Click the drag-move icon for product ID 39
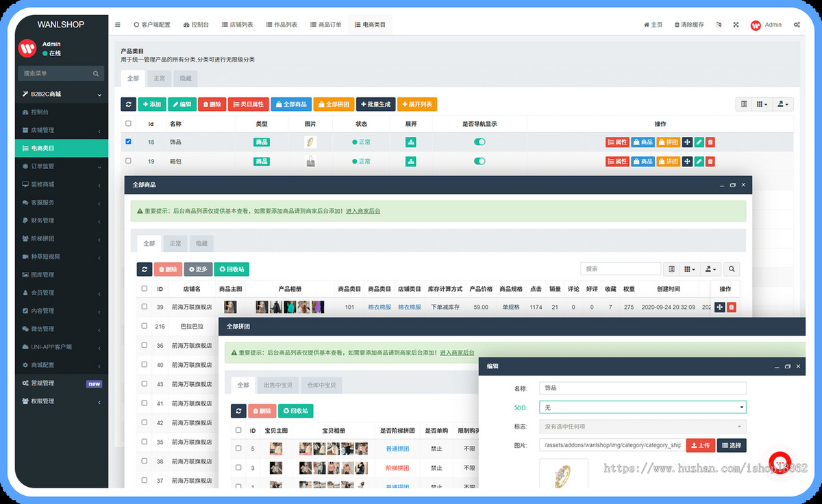 pyautogui.click(x=719, y=307)
